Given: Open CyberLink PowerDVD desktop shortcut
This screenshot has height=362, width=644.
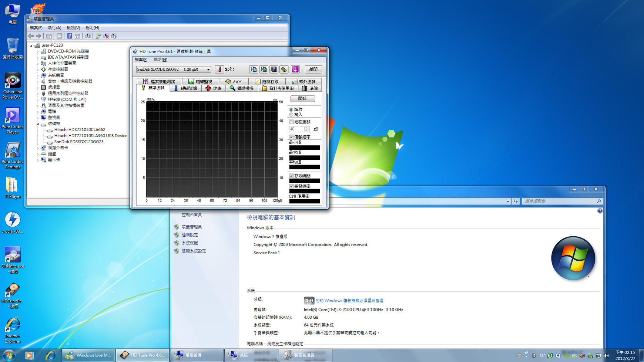Looking at the screenshot, I should pos(13,86).
